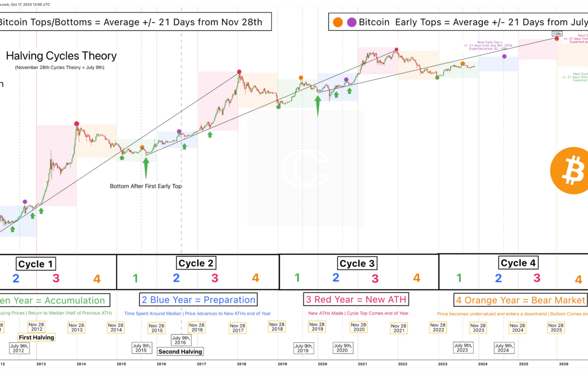
Task: Click the green number 1 under Cycle 4
Action: pyautogui.click(x=459, y=278)
